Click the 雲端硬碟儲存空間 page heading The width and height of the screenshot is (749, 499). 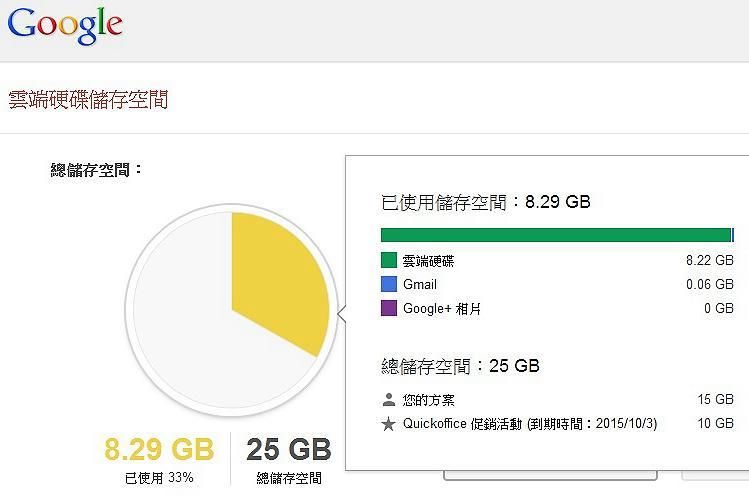coord(88,100)
